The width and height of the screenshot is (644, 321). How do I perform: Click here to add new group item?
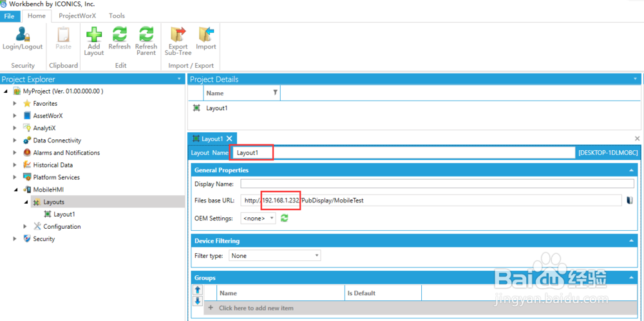coord(256,308)
